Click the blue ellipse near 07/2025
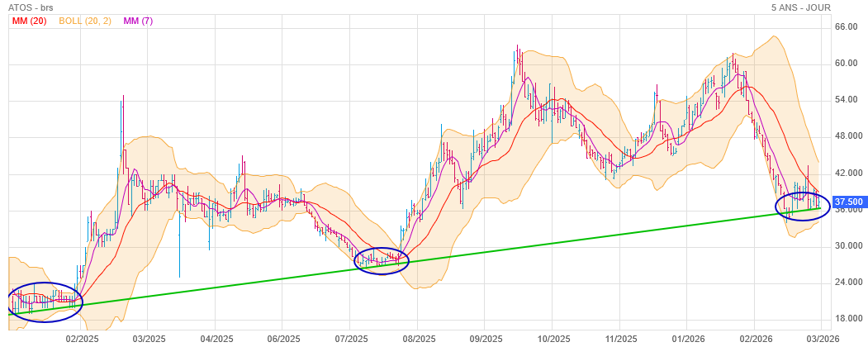 pos(382,261)
